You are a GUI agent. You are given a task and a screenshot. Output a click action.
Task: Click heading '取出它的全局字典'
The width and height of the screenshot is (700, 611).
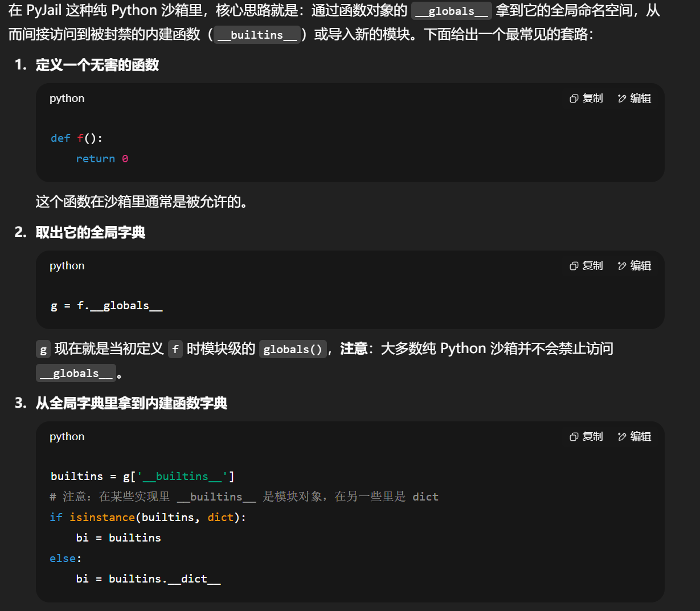tap(91, 232)
